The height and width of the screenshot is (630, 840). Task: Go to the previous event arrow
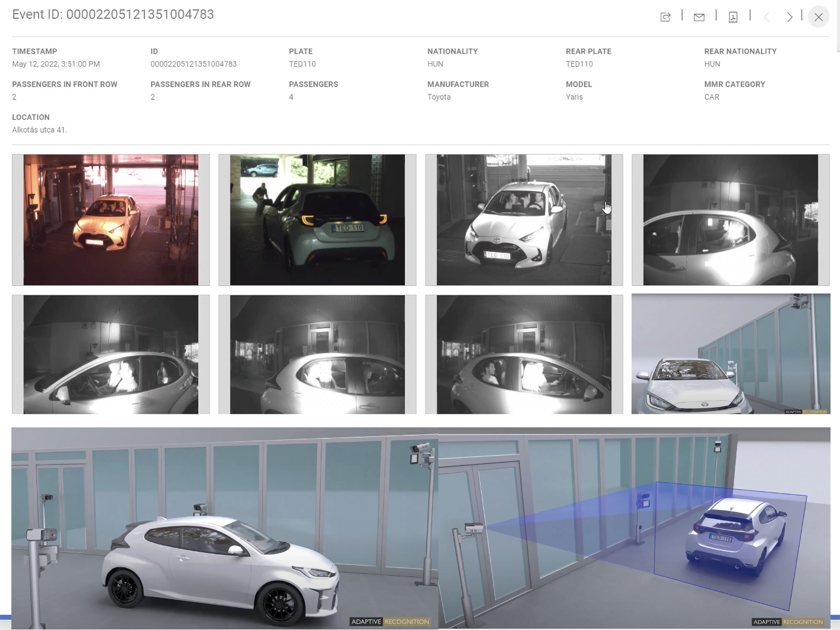766,17
